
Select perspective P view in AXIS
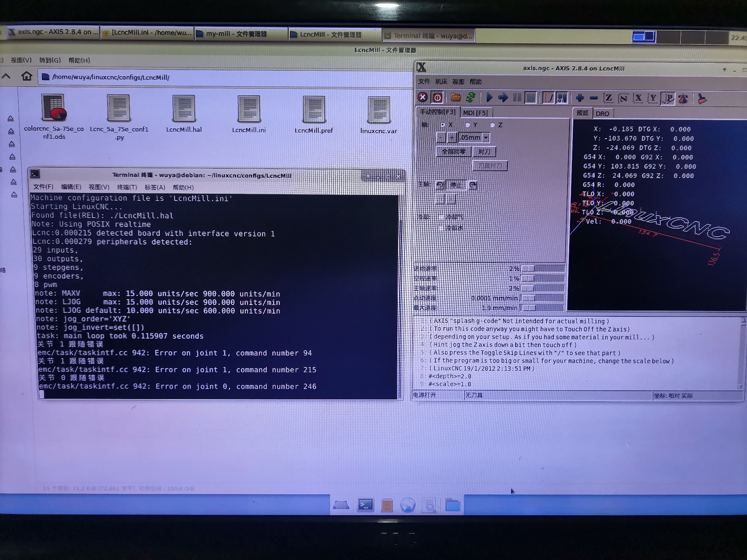pyautogui.click(x=668, y=99)
